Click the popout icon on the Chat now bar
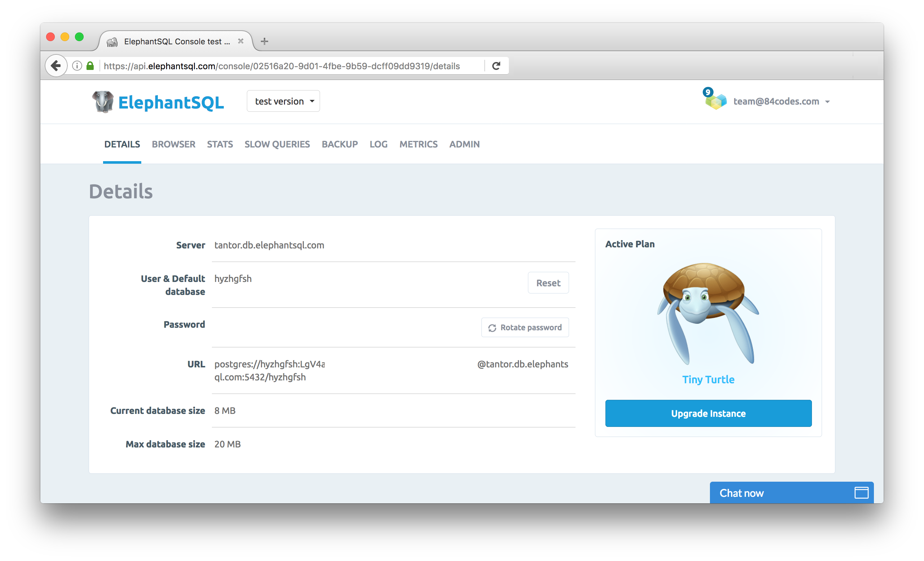Viewport: 924px width, 561px height. (x=861, y=493)
